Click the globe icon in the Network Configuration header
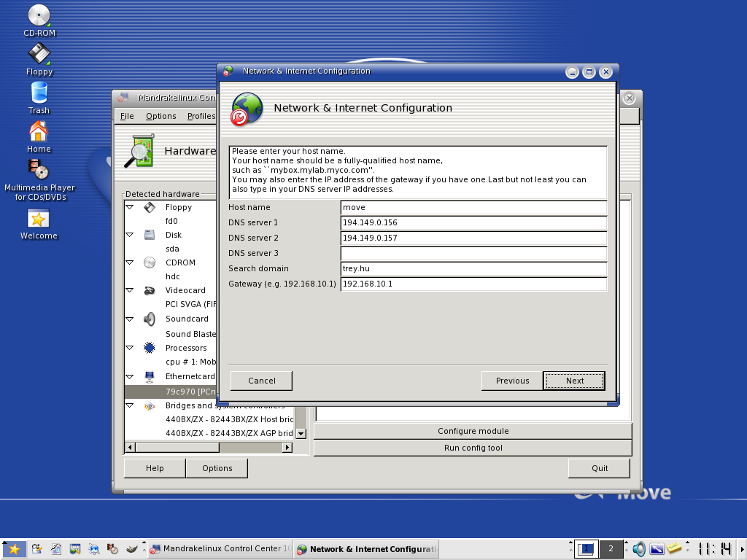 pos(247,109)
